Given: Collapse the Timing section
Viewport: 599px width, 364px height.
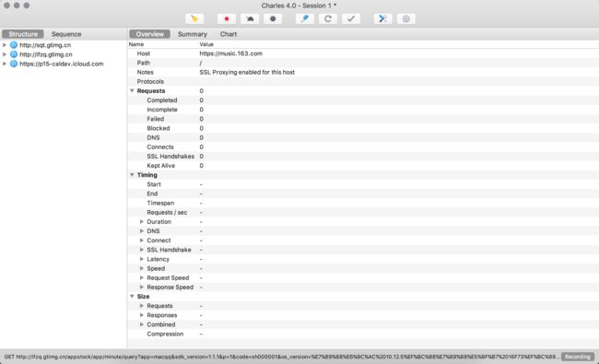Looking at the screenshot, I should pos(132,175).
